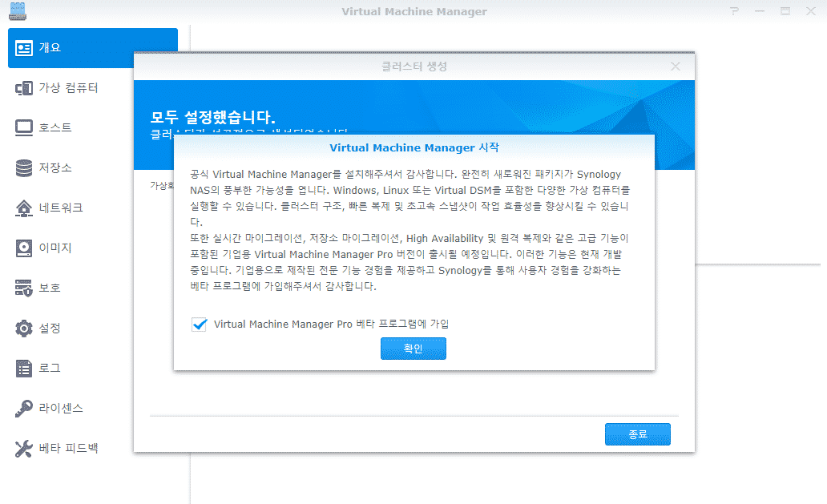
Task: Click the 확인 confirm button
Action: 413,349
